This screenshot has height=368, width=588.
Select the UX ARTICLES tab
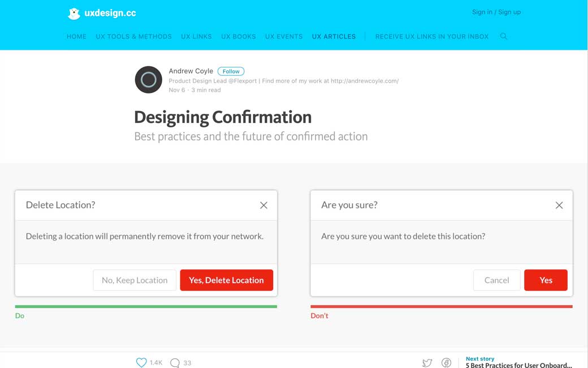coord(334,36)
